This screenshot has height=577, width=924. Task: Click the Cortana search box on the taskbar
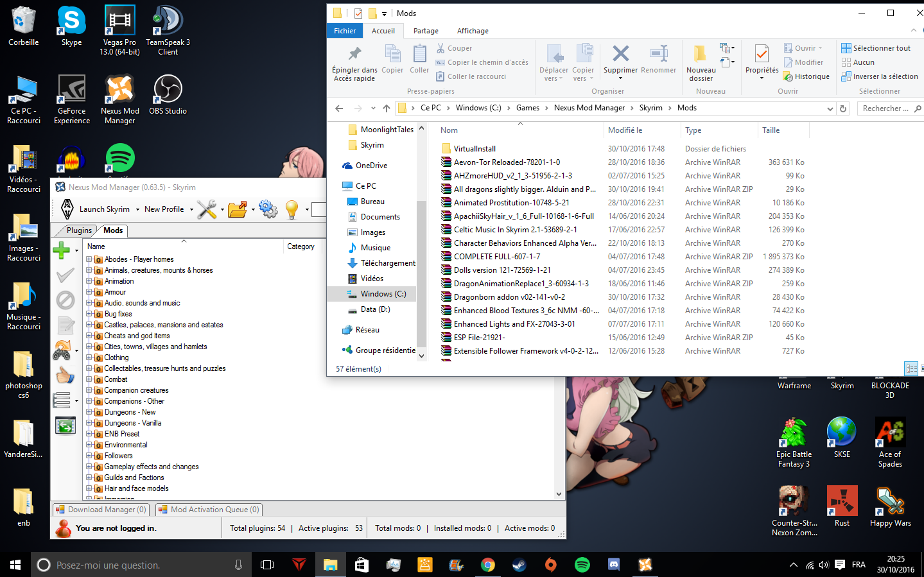pos(141,565)
